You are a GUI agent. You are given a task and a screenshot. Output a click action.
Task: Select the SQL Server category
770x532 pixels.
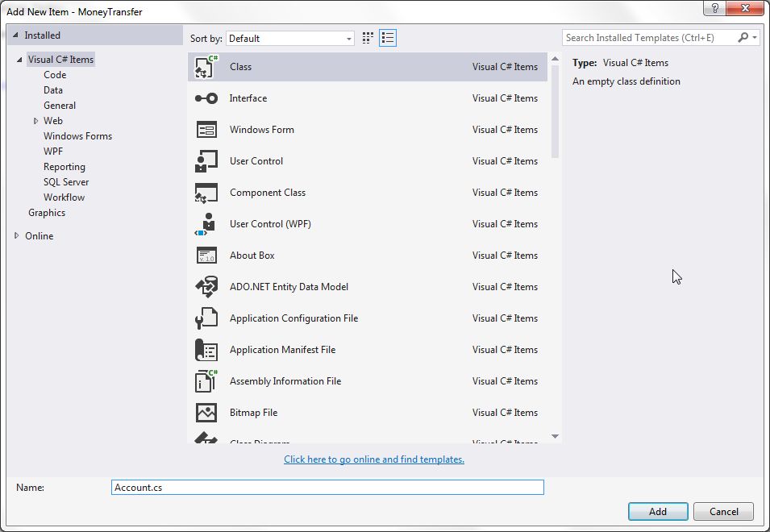tap(66, 181)
